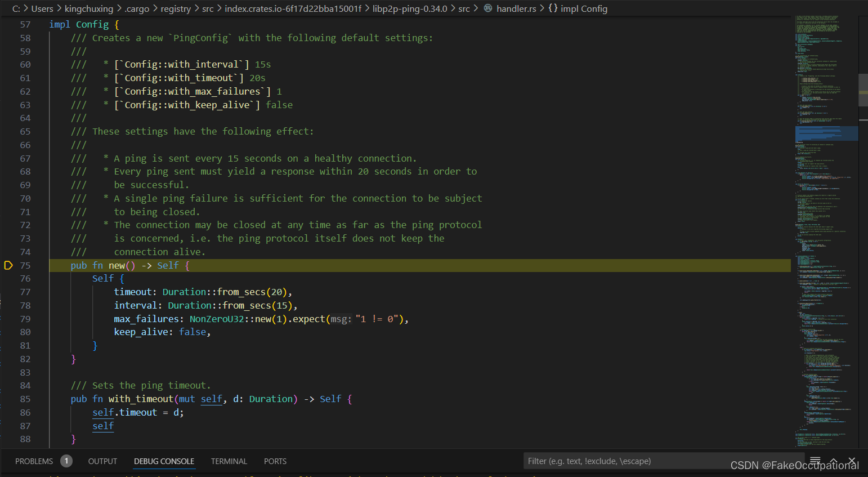The width and height of the screenshot is (868, 477).
Task: Click 'expect' method call on line 79
Action: click(309, 319)
